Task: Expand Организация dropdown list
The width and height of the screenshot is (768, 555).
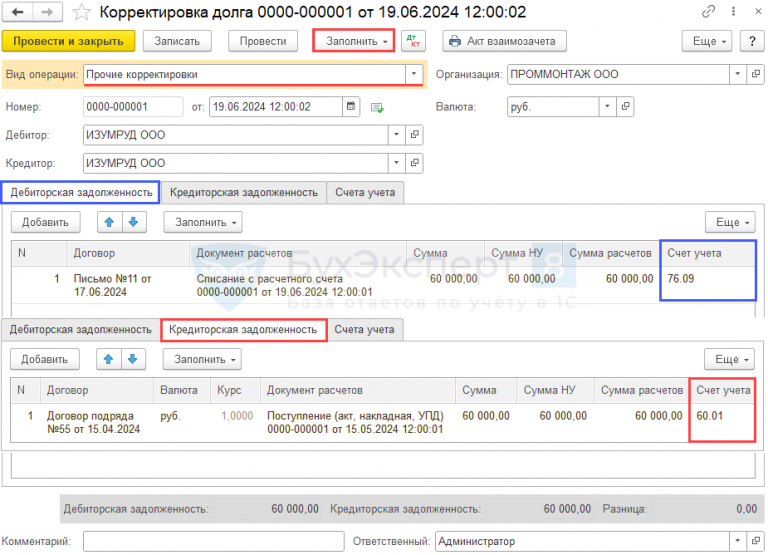Action: point(738,74)
